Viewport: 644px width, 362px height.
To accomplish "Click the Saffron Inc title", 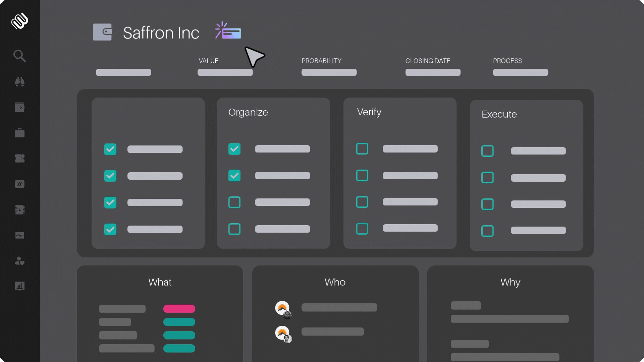I will [161, 33].
